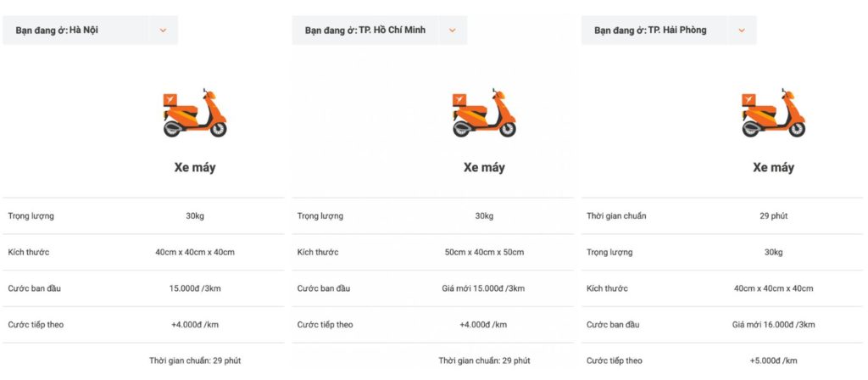Expand the TP. Hồ Chí Minh chevron
Image resolution: width=868 pixels, height=380 pixels.
click(x=453, y=31)
